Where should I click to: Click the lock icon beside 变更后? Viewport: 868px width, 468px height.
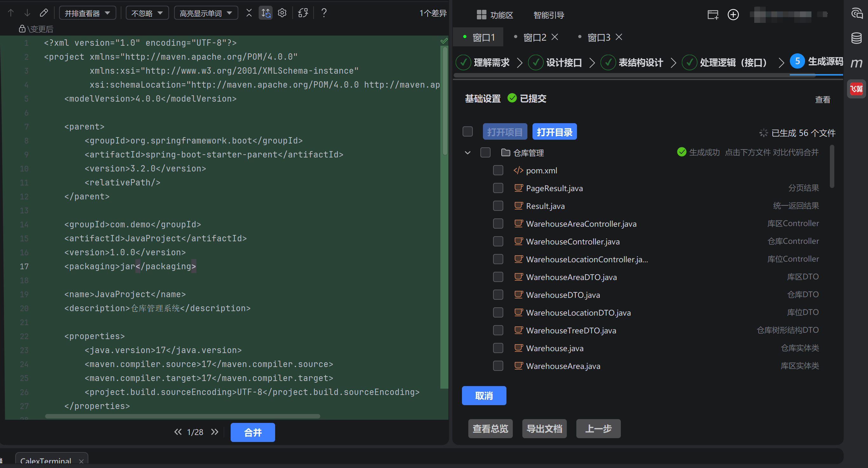(x=22, y=29)
